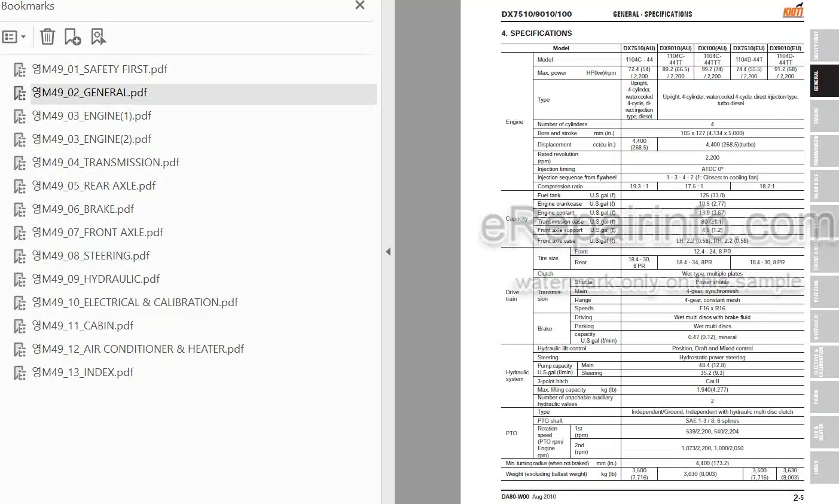Viewport: 839px width, 504px height.
Task: Click the Kioti logo on the page header
Action: pos(793,11)
